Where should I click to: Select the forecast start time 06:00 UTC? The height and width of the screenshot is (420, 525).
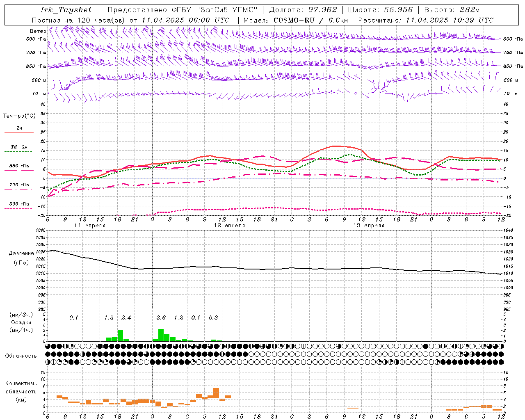click(209, 20)
